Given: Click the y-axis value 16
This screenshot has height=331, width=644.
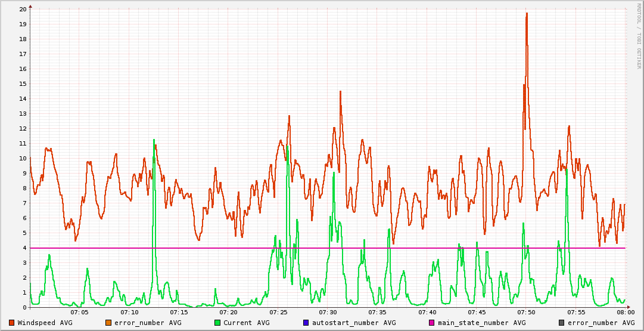Looking at the screenshot, I should coord(23,69).
